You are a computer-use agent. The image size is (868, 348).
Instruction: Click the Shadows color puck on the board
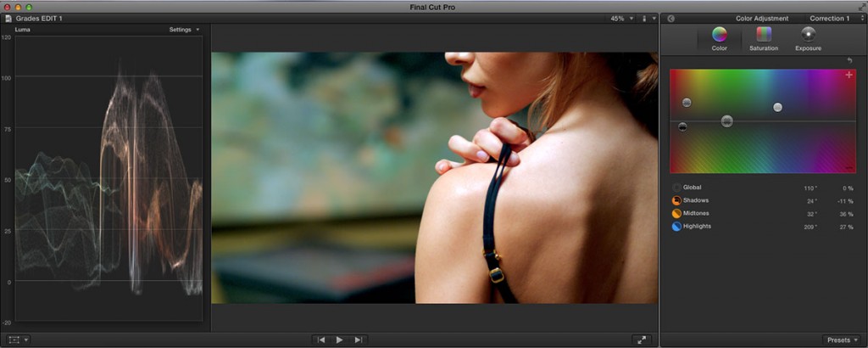point(682,126)
